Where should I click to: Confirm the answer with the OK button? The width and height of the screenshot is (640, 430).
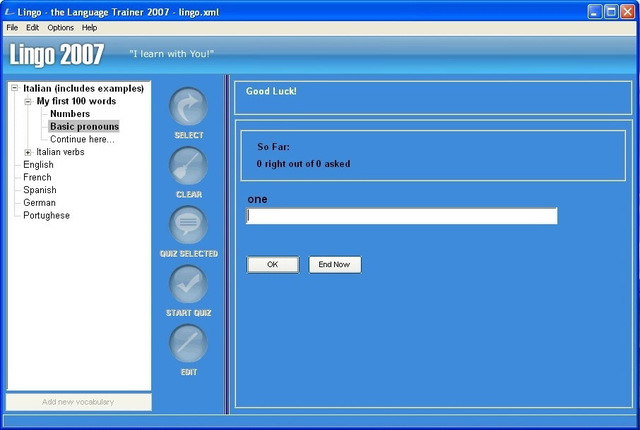coord(273,264)
